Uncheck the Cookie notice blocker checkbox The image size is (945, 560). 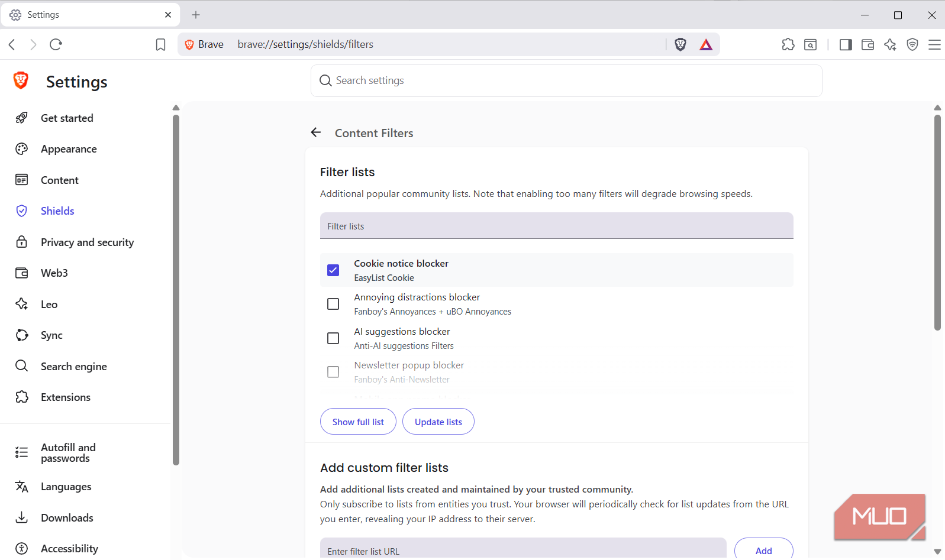pos(333,270)
